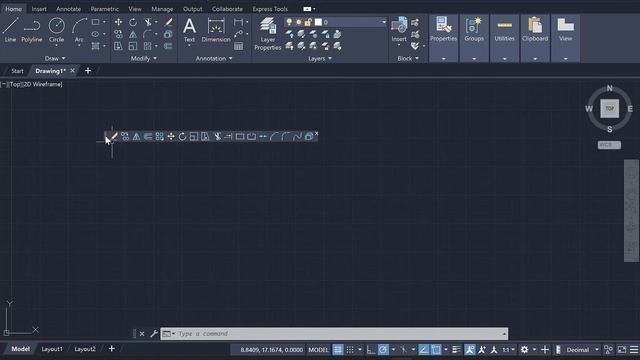This screenshot has width=640, height=360.
Task: Expand the Annotation panel
Action: pyautogui.click(x=214, y=58)
